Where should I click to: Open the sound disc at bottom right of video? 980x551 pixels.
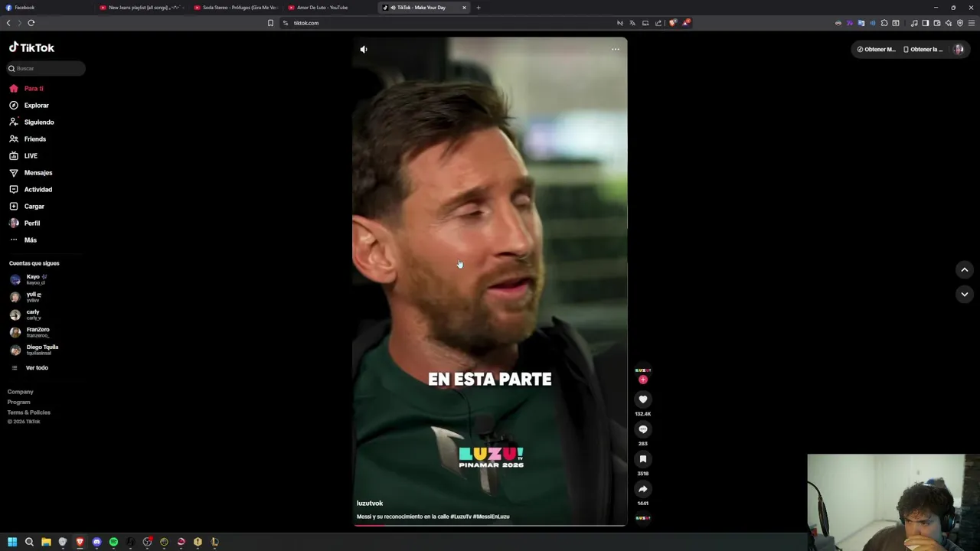(643, 518)
